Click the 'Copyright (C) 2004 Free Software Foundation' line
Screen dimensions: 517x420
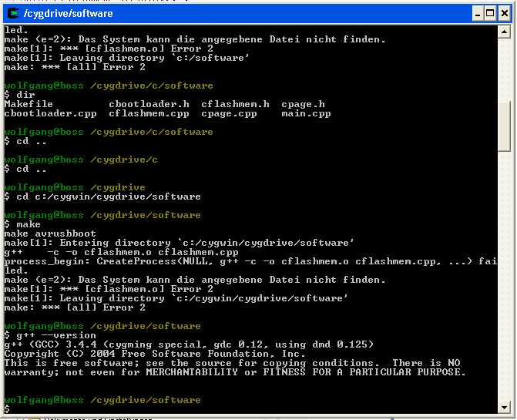(155, 354)
